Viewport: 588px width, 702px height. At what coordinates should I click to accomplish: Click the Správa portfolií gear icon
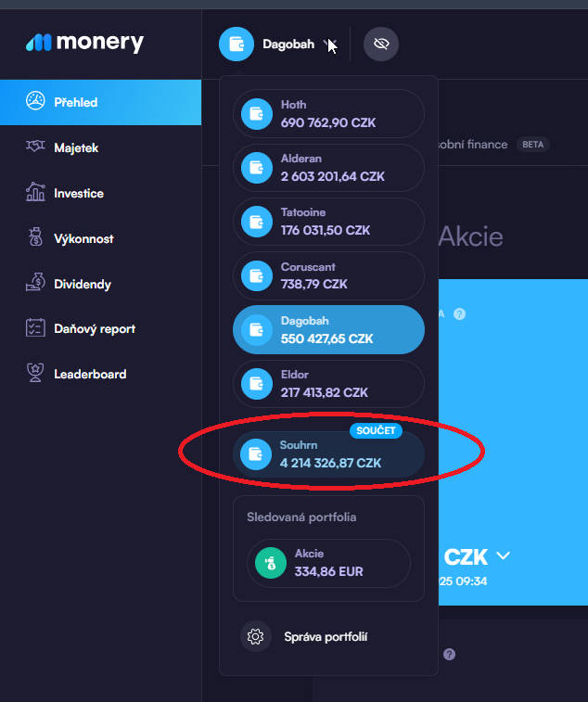pyautogui.click(x=255, y=637)
